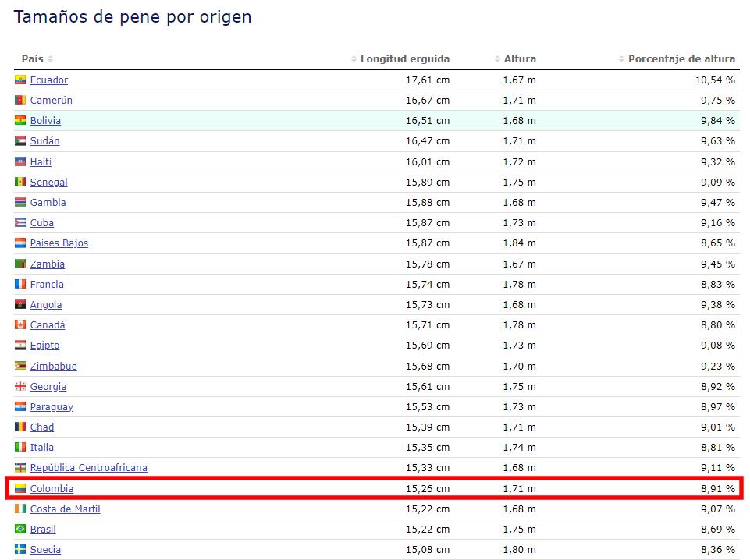Click the Canadá flag icon
Viewport: 750px width, 560px height.
point(20,325)
